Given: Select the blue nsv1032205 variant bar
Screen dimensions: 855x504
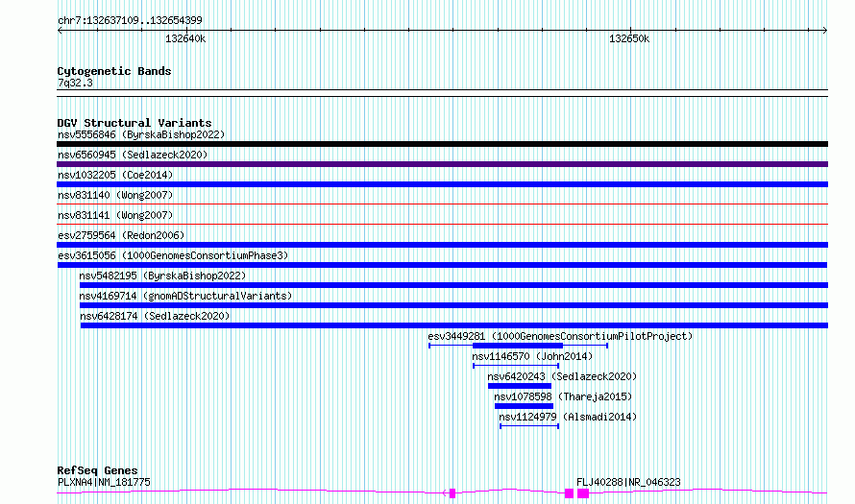Looking at the screenshot, I should click(442, 184).
